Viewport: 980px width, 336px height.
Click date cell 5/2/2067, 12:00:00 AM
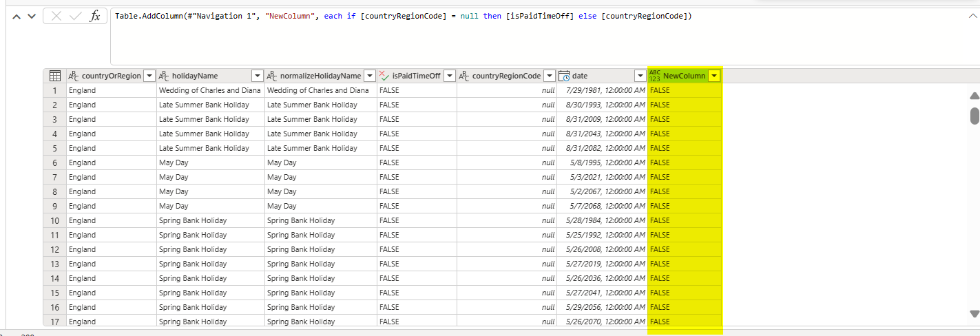point(602,191)
